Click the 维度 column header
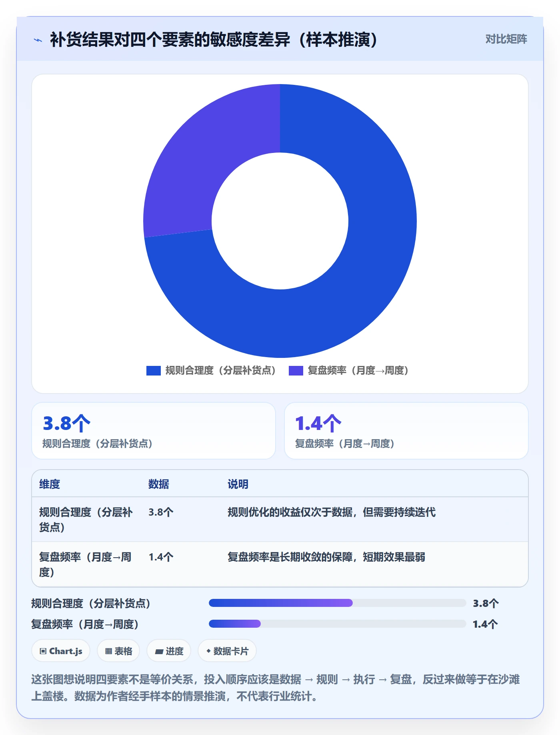This screenshot has width=560, height=735. pos(50,484)
